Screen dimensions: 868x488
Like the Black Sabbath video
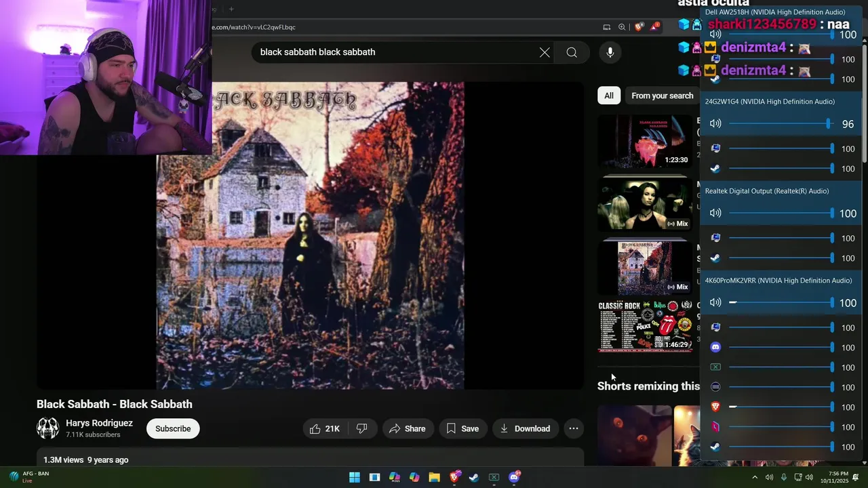click(x=325, y=428)
